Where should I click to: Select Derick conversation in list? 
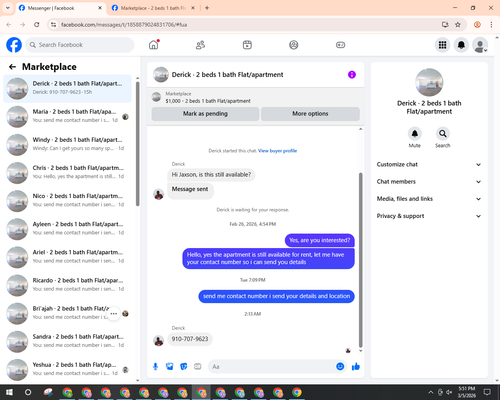67,89
